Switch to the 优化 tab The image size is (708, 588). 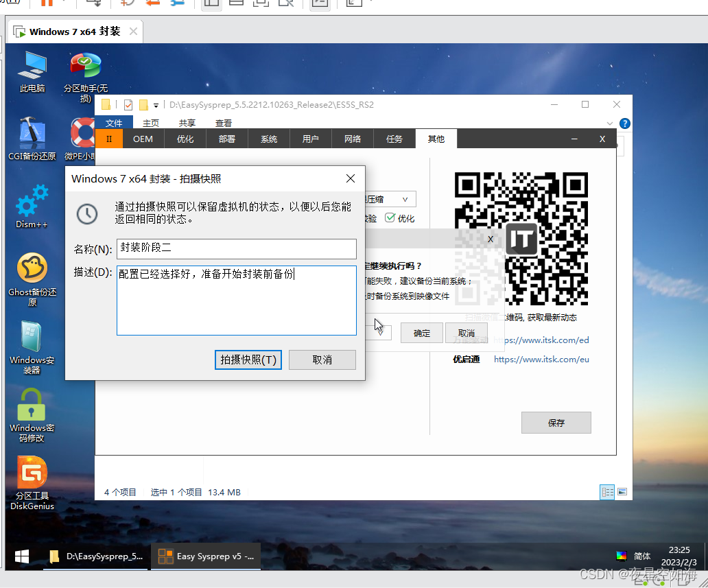click(x=185, y=139)
